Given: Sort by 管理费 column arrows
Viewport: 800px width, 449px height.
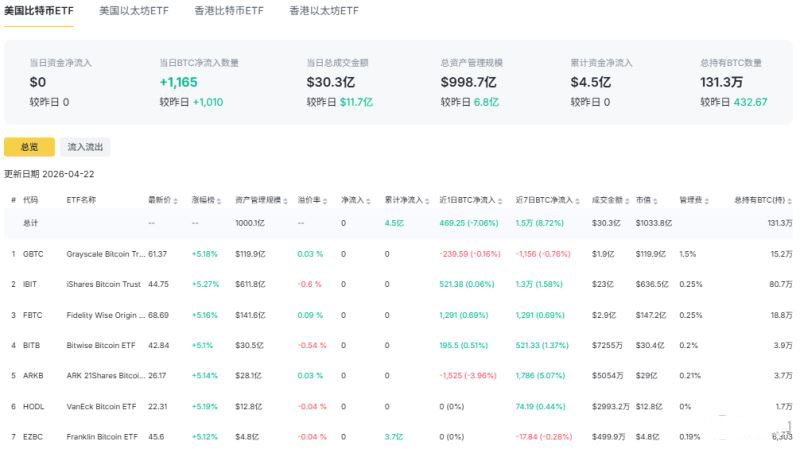Looking at the screenshot, I should coord(707,201).
